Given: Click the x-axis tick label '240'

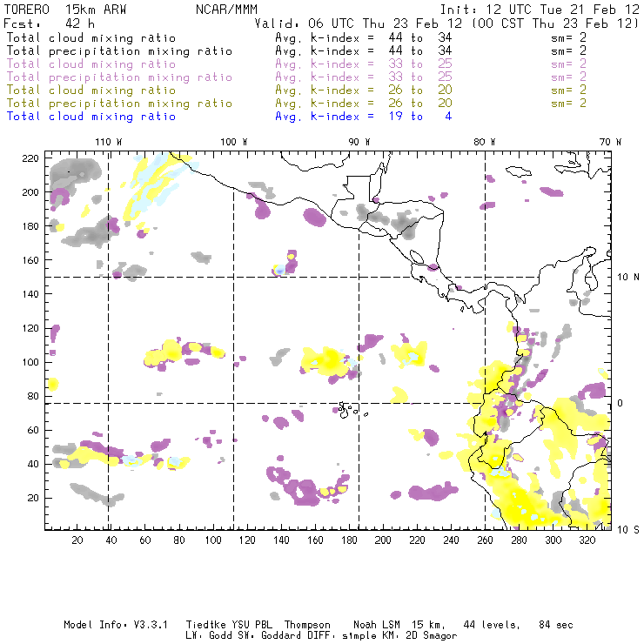Looking at the screenshot, I should pyautogui.click(x=451, y=540).
